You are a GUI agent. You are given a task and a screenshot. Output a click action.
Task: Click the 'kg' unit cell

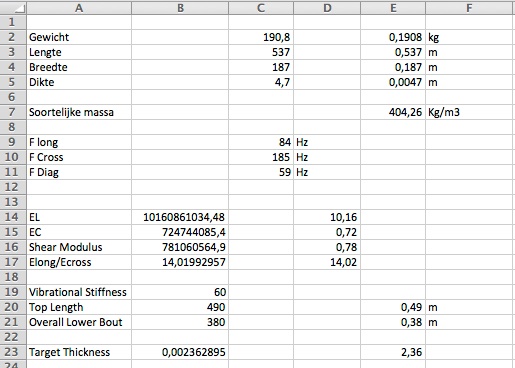469,37
